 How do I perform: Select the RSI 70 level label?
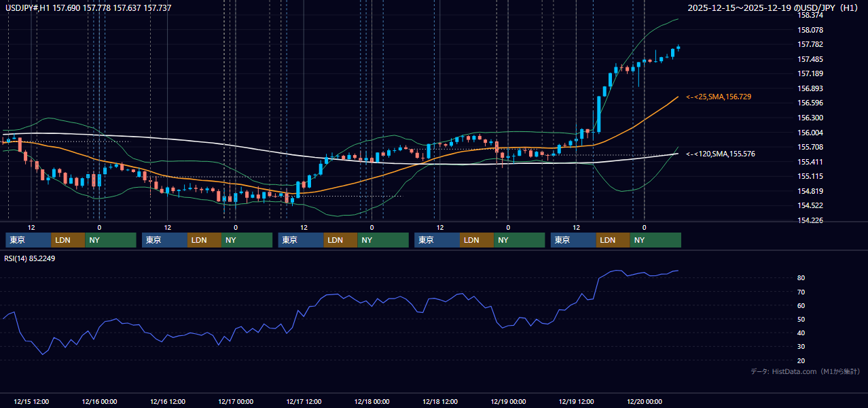click(801, 292)
